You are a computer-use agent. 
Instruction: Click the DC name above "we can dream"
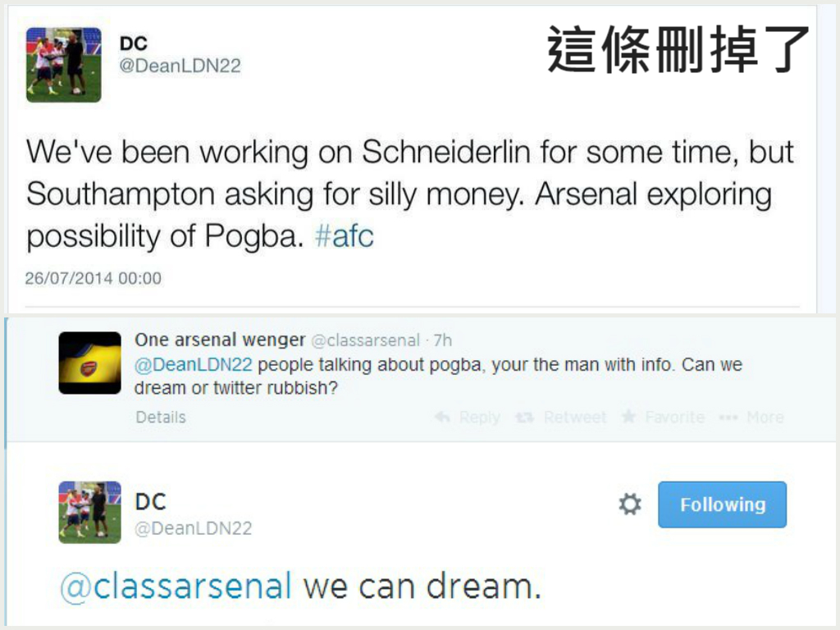coord(150,500)
